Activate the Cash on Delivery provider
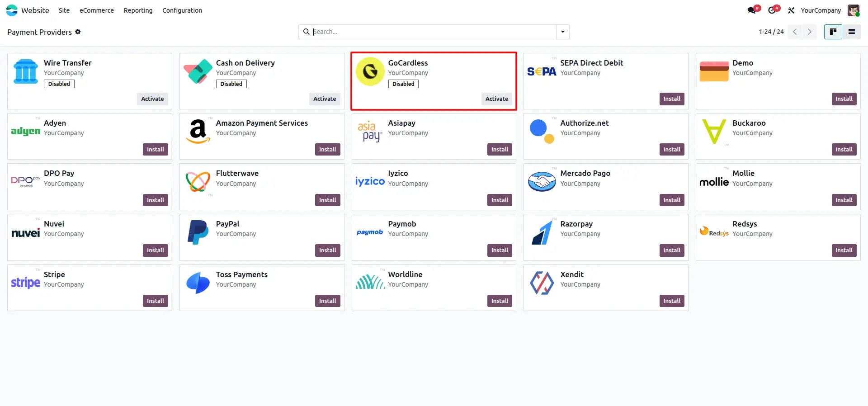Viewport: 868px width, 406px height. [325, 99]
